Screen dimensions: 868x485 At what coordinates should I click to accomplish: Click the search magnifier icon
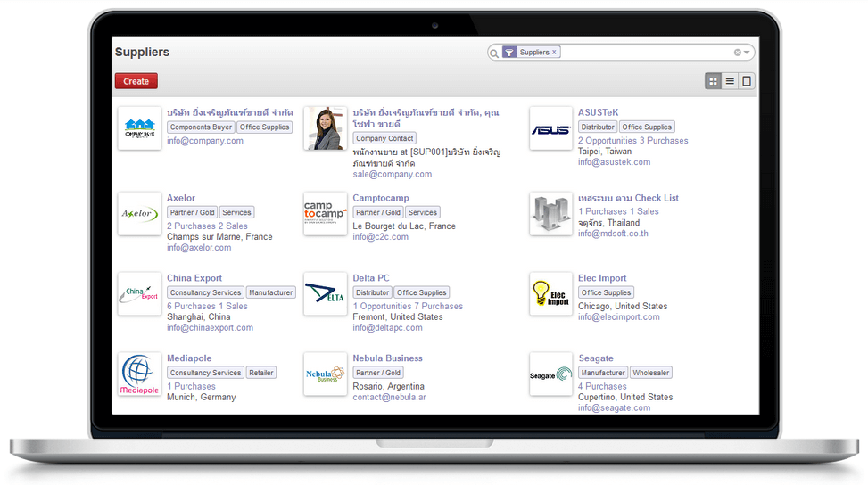click(494, 53)
